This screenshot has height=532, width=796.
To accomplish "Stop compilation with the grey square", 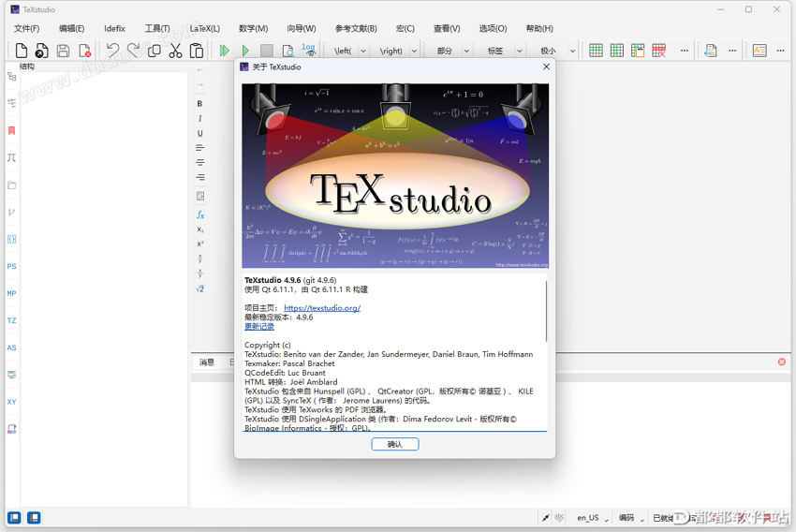I will click(x=267, y=51).
